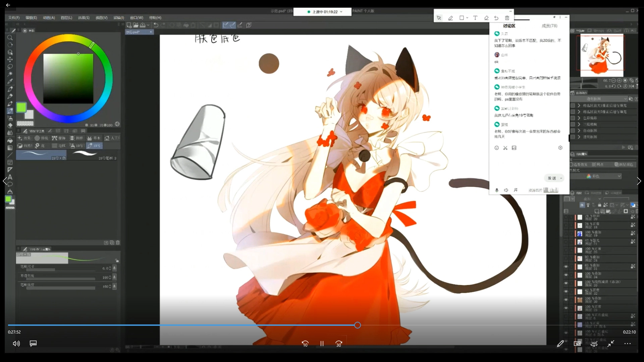Pause the video playback
This screenshot has height=362, width=644.
(x=322, y=344)
